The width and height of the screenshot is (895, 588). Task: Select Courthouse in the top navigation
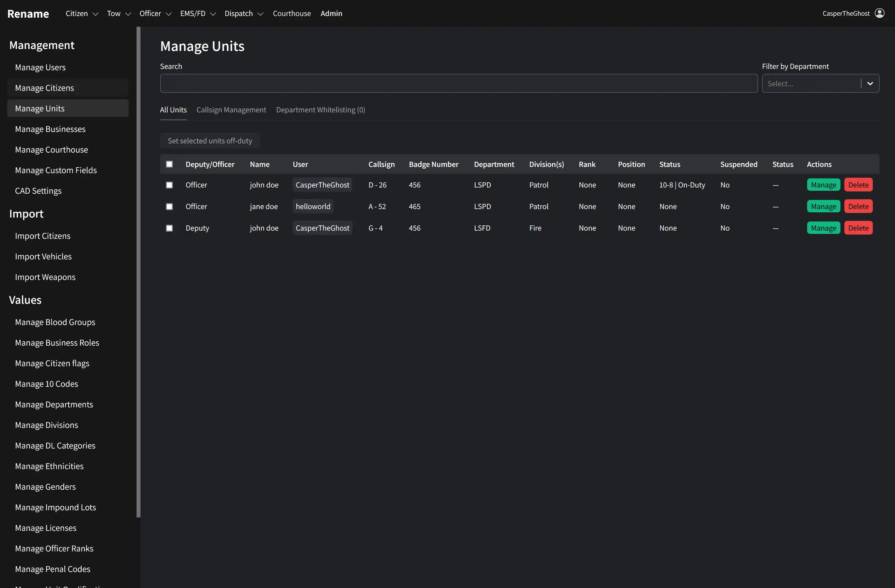pos(292,13)
